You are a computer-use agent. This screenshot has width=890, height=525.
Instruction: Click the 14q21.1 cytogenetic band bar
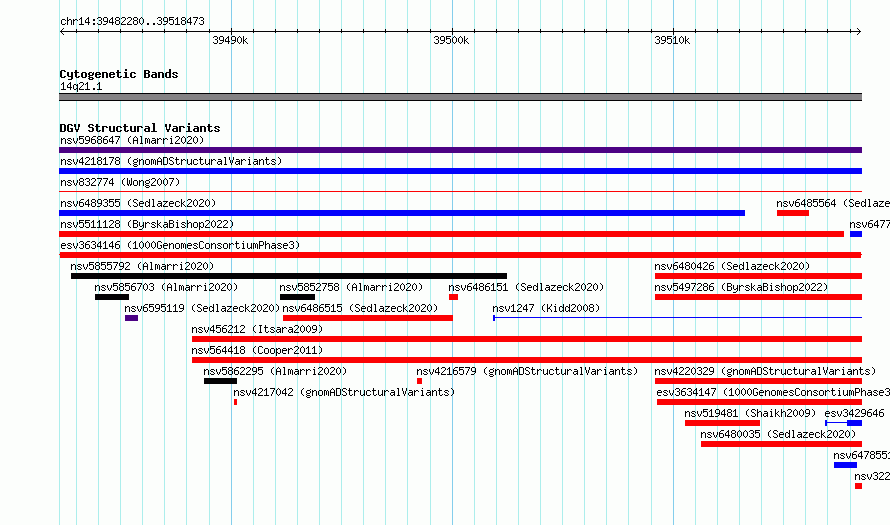tap(460, 97)
